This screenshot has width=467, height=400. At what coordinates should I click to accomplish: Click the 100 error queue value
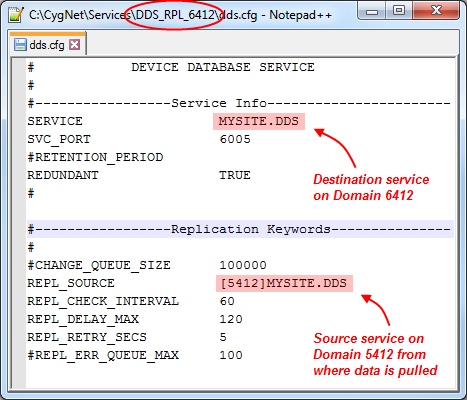(231, 355)
